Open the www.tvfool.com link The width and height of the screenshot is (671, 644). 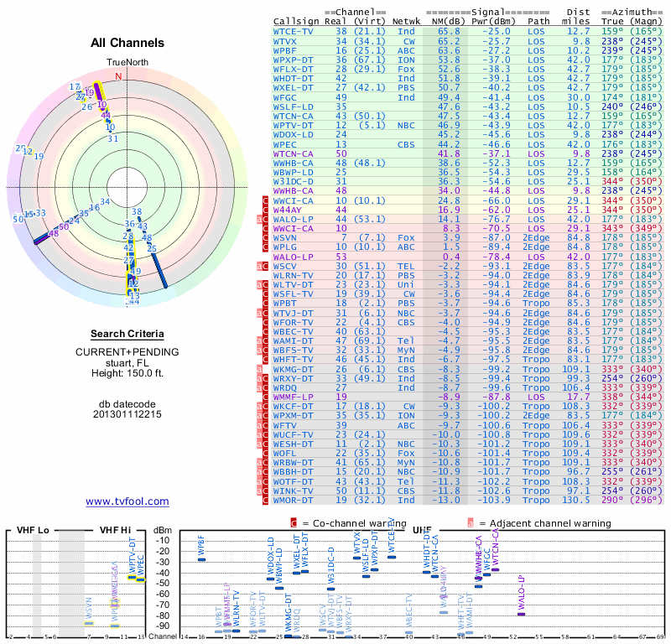pos(127,501)
